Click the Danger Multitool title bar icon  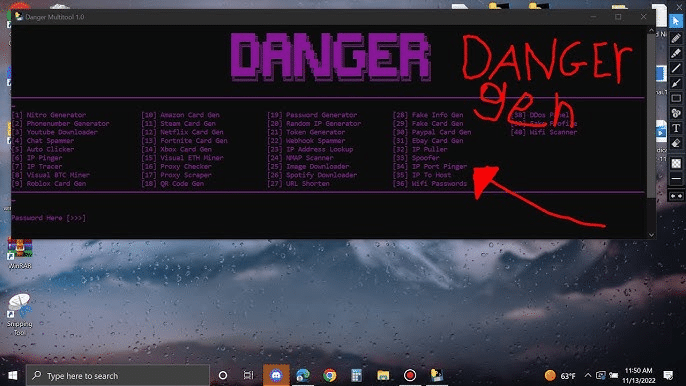pos(19,17)
